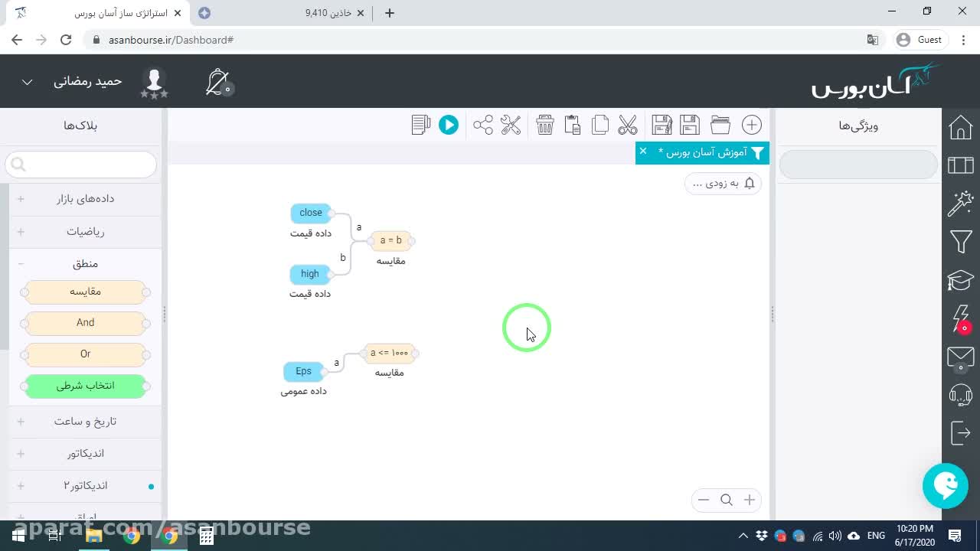Click the muted notifications bell in the header

click(218, 82)
